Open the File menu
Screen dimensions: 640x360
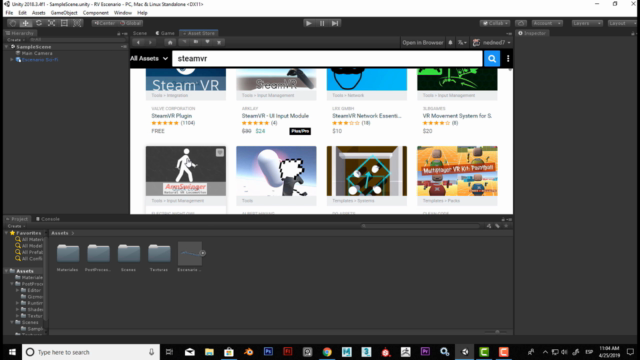pyautogui.click(x=9, y=13)
